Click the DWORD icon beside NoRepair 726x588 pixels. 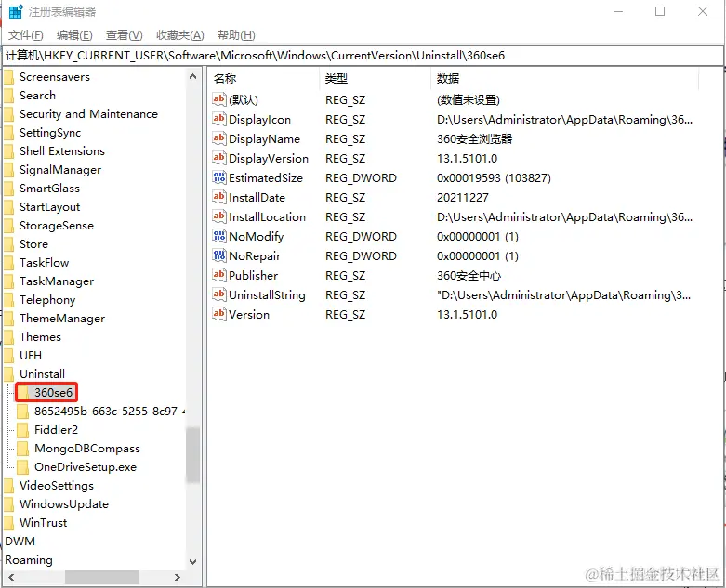(x=218, y=255)
